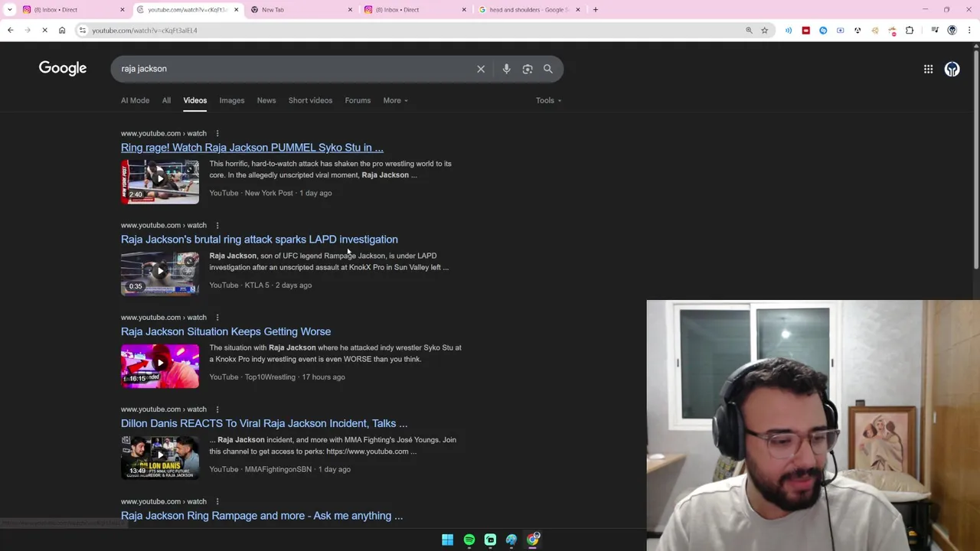Screen dimensions: 980x551
Task: Open the media controls toolbar icon
Action: [x=935, y=30]
